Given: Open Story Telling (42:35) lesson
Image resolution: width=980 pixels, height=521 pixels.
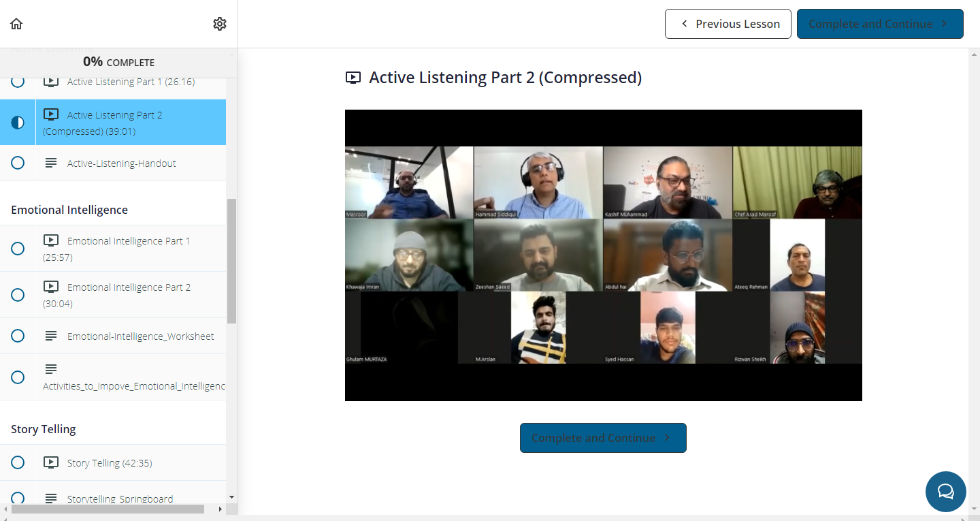Looking at the screenshot, I should pyautogui.click(x=113, y=462).
